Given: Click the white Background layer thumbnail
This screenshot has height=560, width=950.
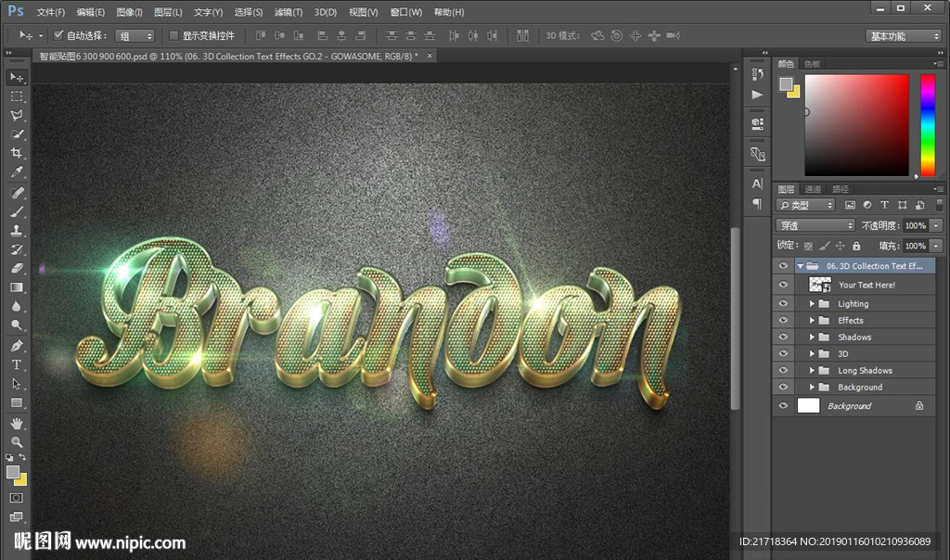Looking at the screenshot, I should click(809, 405).
